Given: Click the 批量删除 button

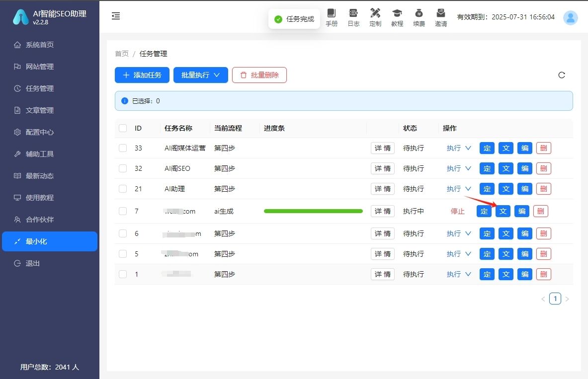Looking at the screenshot, I should pos(259,75).
